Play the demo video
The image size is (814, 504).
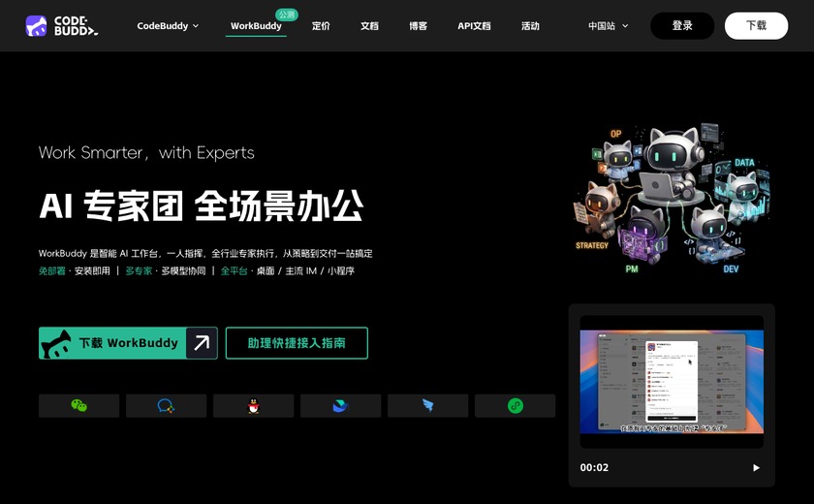[x=756, y=468]
